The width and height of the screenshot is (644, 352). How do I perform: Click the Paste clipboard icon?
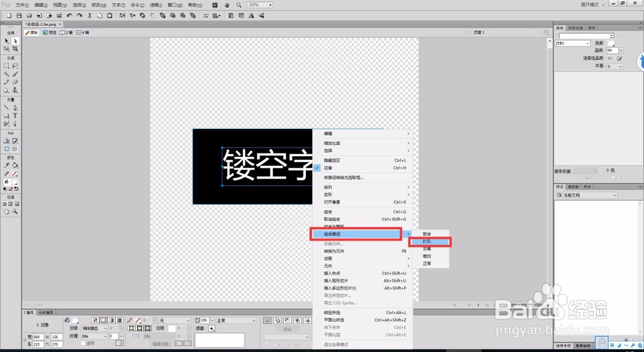pyautogui.click(x=109, y=15)
